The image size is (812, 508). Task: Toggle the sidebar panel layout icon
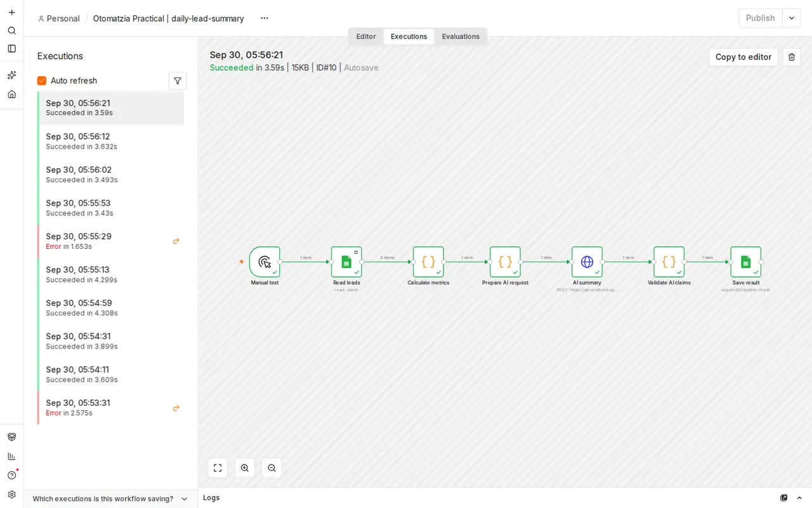tap(11, 48)
